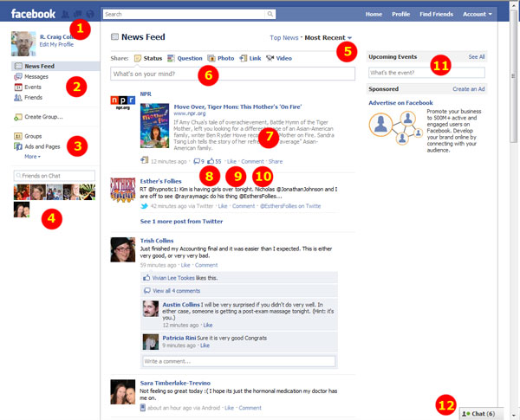Click the Facebook logo

click(33, 14)
